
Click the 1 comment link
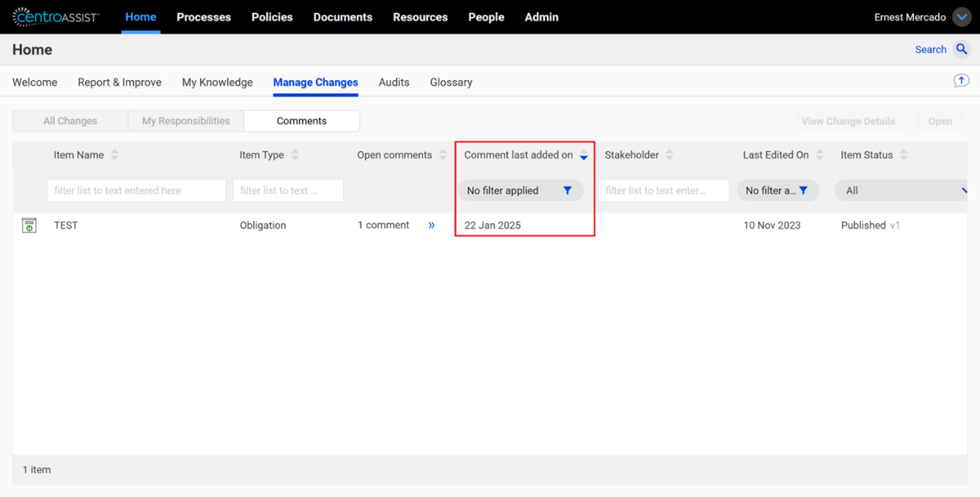pyautogui.click(x=383, y=225)
